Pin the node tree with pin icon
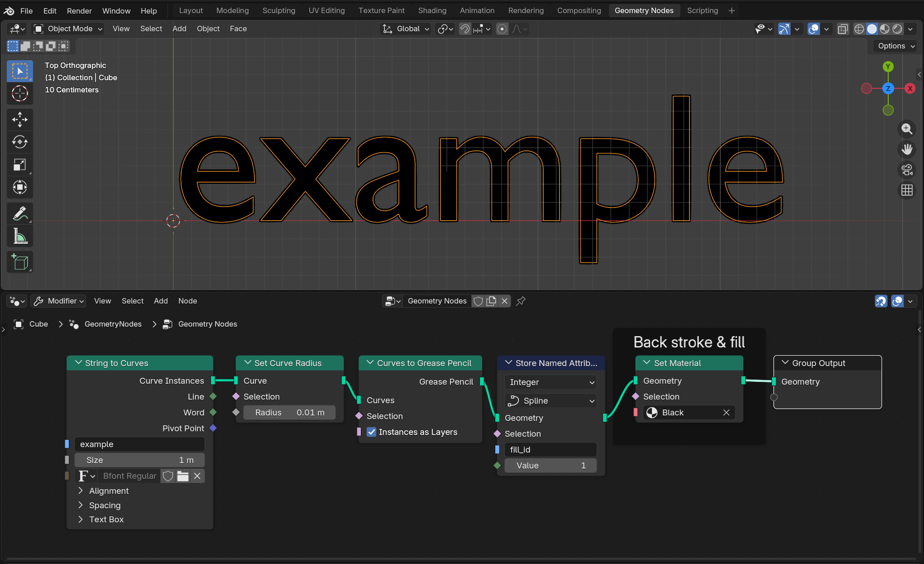Image resolution: width=924 pixels, height=564 pixels. point(521,301)
